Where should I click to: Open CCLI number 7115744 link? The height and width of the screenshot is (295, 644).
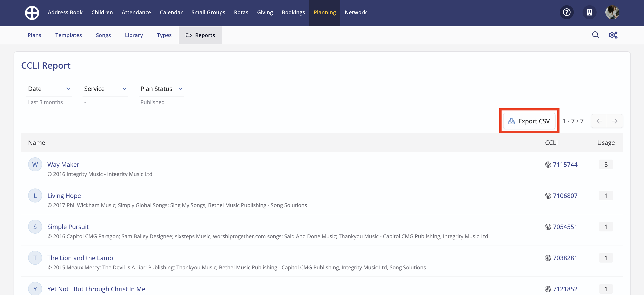tap(565, 164)
